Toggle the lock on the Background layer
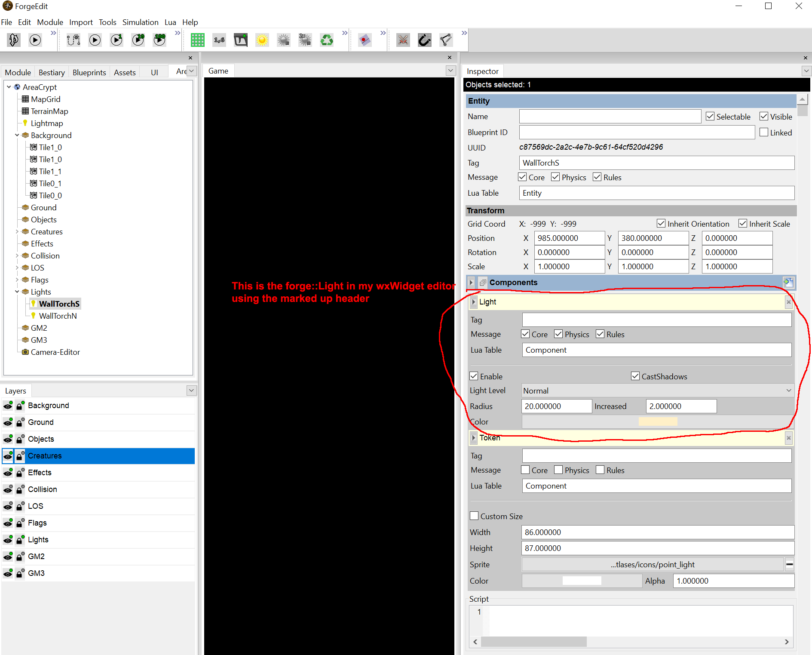812x655 pixels. point(20,406)
